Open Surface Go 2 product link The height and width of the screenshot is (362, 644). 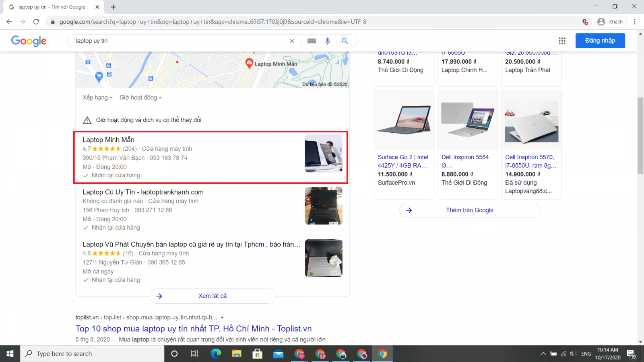pos(403,161)
